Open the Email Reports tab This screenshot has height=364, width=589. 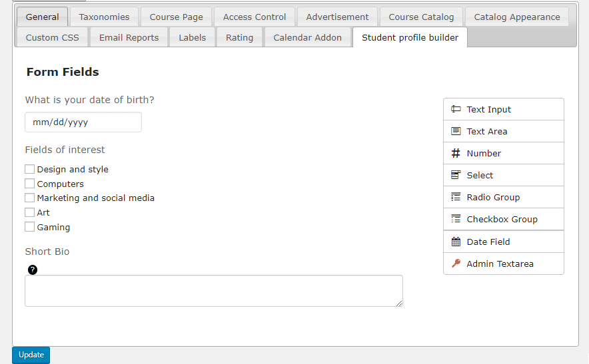(x=129, y=37)
